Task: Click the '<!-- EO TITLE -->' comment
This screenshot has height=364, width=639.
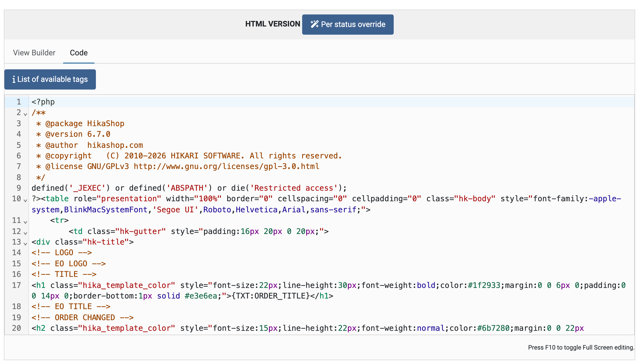Action: [71, 306]
